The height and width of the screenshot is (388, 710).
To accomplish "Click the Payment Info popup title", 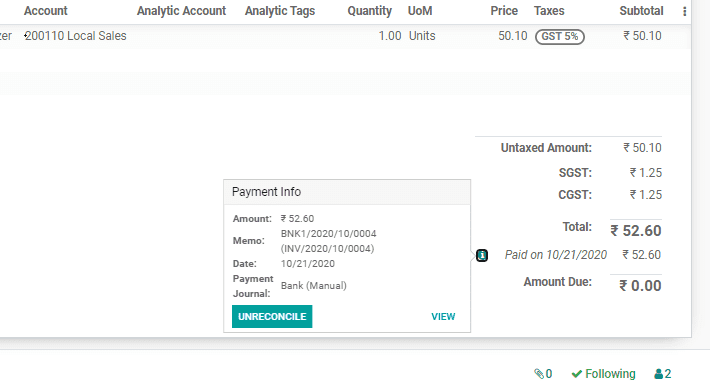I will pos(266,192).
